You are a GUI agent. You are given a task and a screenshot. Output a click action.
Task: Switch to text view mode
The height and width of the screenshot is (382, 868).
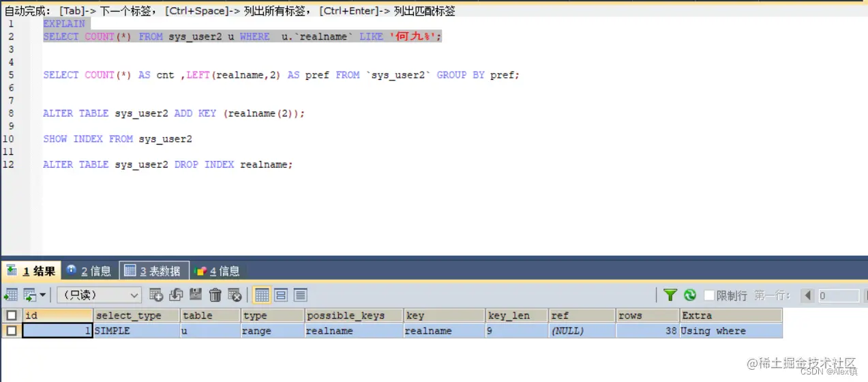300,295
